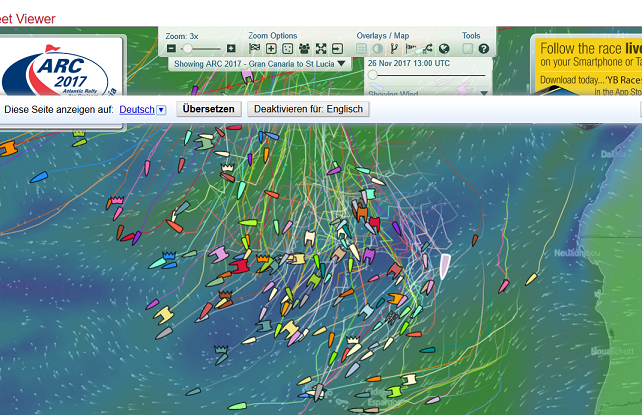
Task: Click the share route overlay icon
Action: click(427, 48)
